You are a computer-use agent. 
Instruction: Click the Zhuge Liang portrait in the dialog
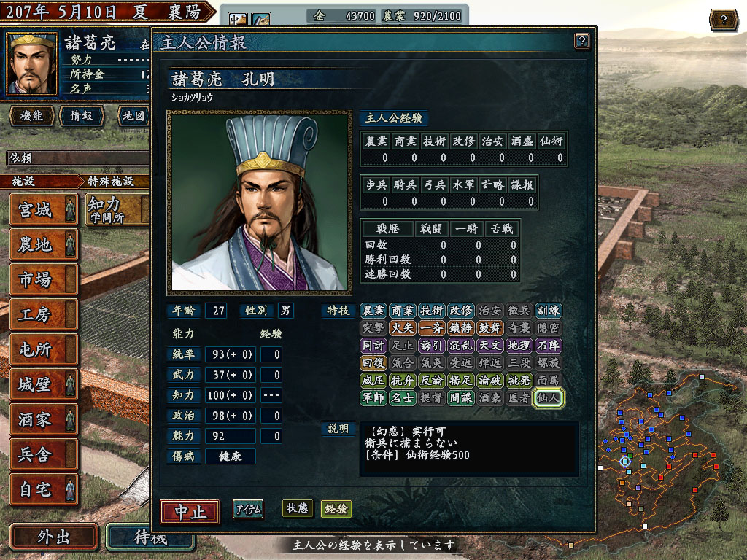tap(259, 203)
